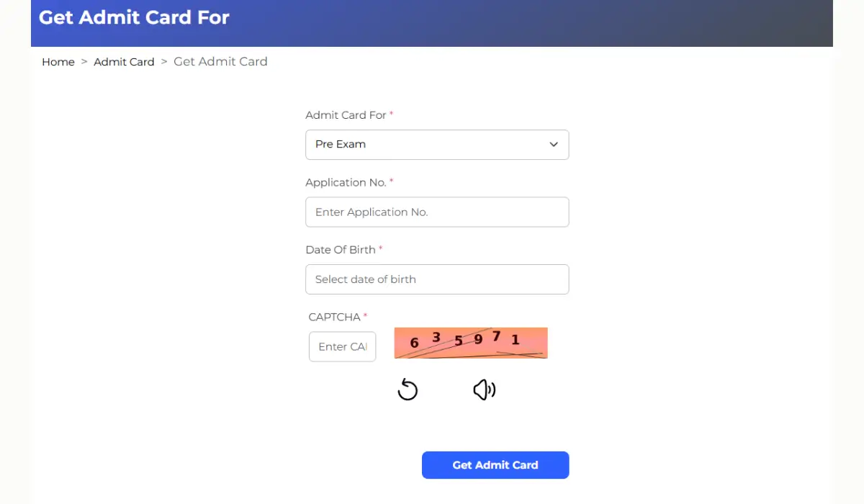This screenshot has width=864, height=504.
Task: Click the Enter CAPTCHA text box
Action: tap(342, 346)
